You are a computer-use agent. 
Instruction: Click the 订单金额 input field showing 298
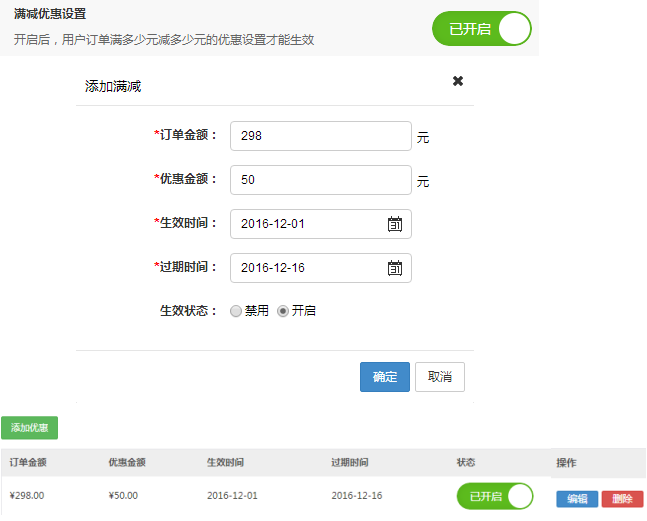click(320, 136)
